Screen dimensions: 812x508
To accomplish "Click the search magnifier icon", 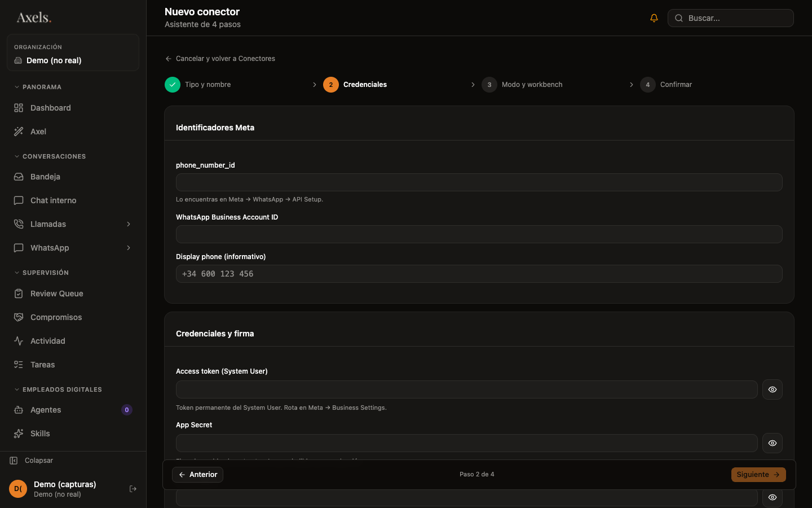I will coord(679,18).
